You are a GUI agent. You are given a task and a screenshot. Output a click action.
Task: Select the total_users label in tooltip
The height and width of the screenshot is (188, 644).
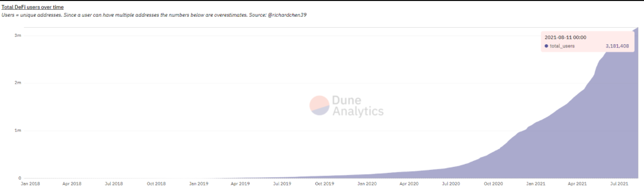(x=562, y=46)
